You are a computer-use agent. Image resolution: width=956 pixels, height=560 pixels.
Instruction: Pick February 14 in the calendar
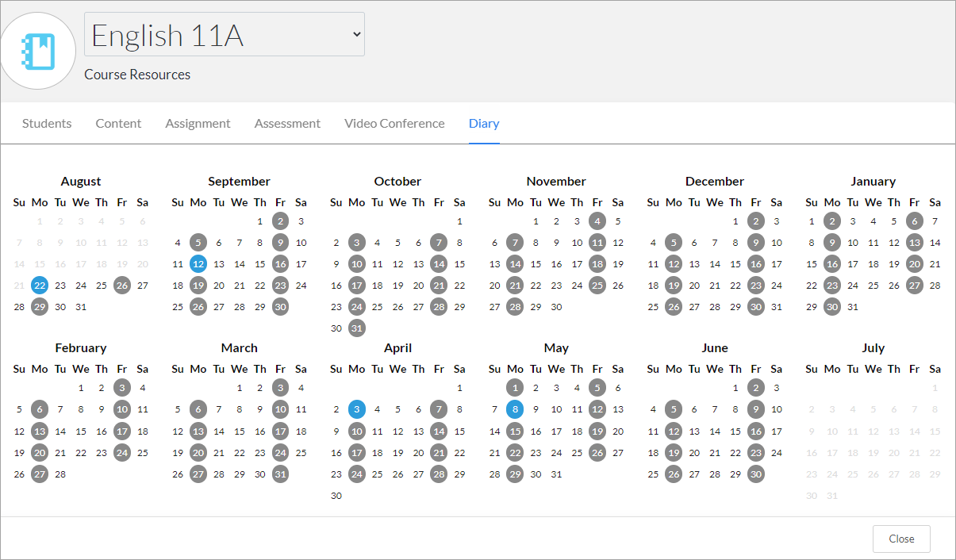pos(60,432)
